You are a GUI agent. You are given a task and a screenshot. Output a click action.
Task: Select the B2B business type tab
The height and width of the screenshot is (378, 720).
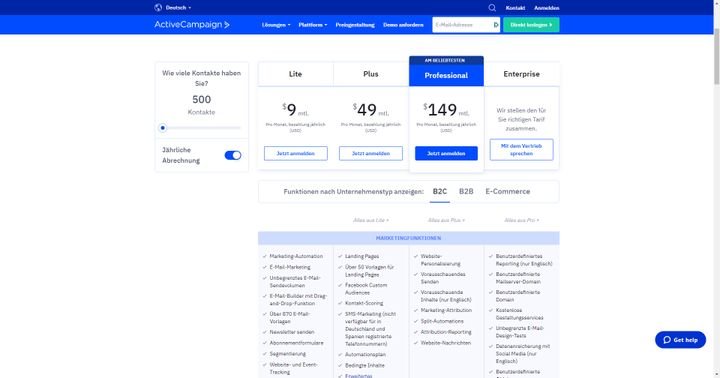click(466, 192)
